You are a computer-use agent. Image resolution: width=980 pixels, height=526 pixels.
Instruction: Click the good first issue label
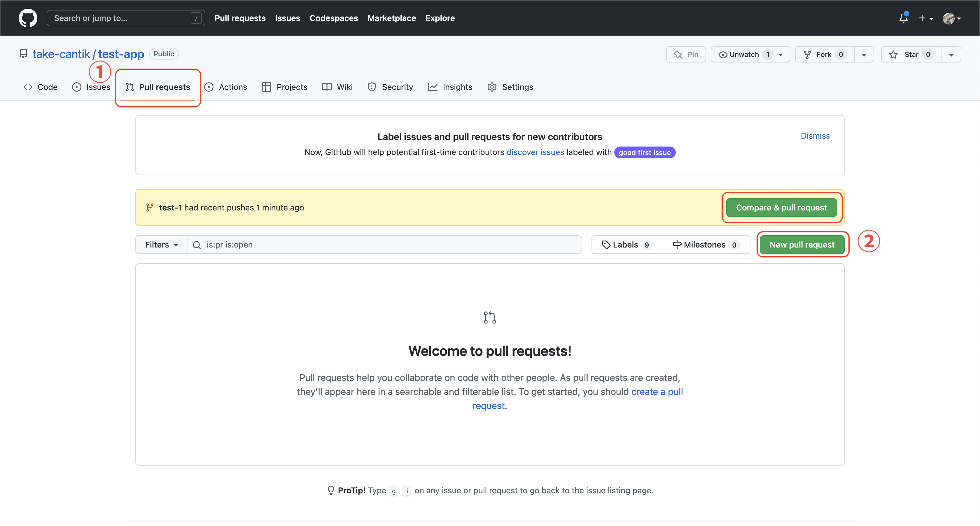[x=644, y=152]
